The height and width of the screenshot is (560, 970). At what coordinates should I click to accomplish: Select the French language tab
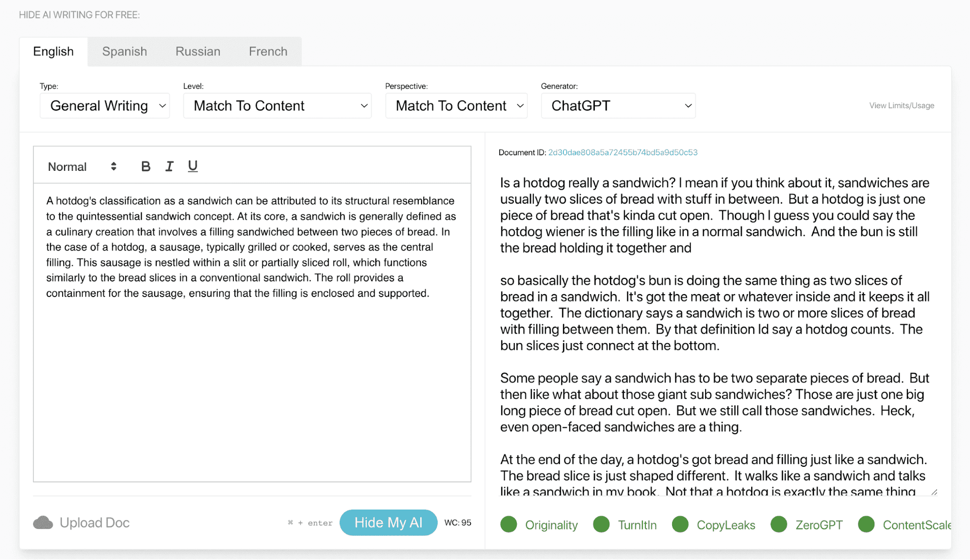268,51
